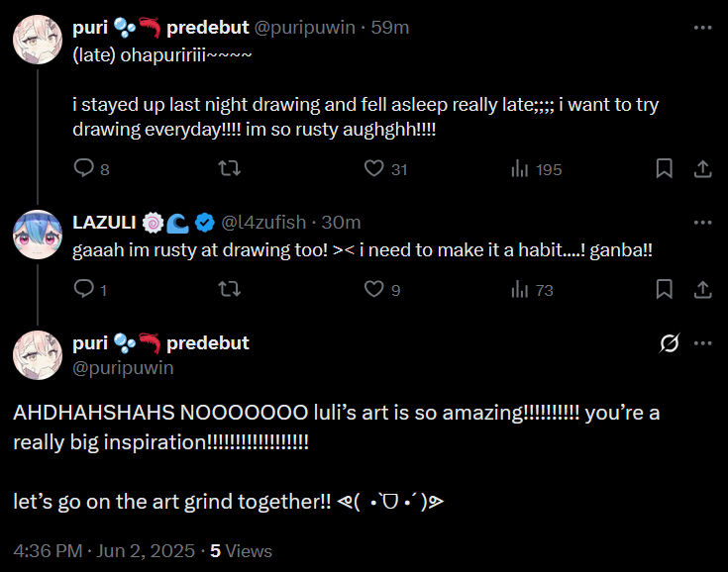Like puri's tweet with 31 likes
This screenshot has width=728, height=572.
(373, 169)
